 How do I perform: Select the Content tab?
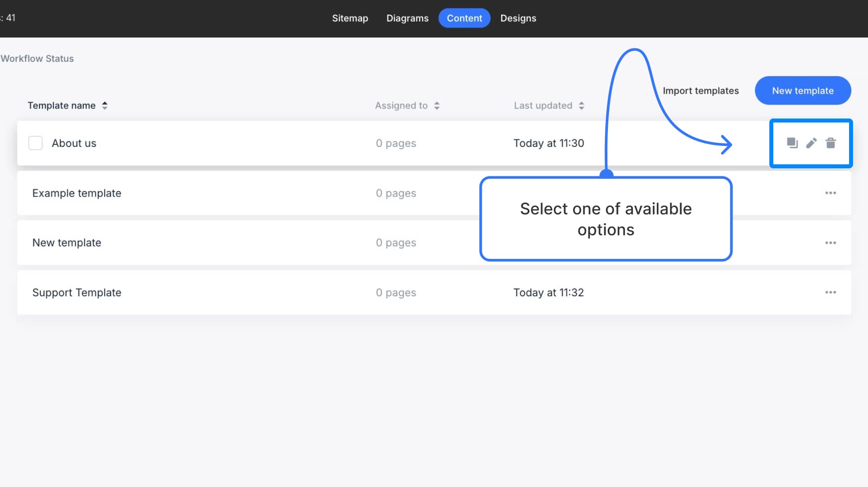464,18
